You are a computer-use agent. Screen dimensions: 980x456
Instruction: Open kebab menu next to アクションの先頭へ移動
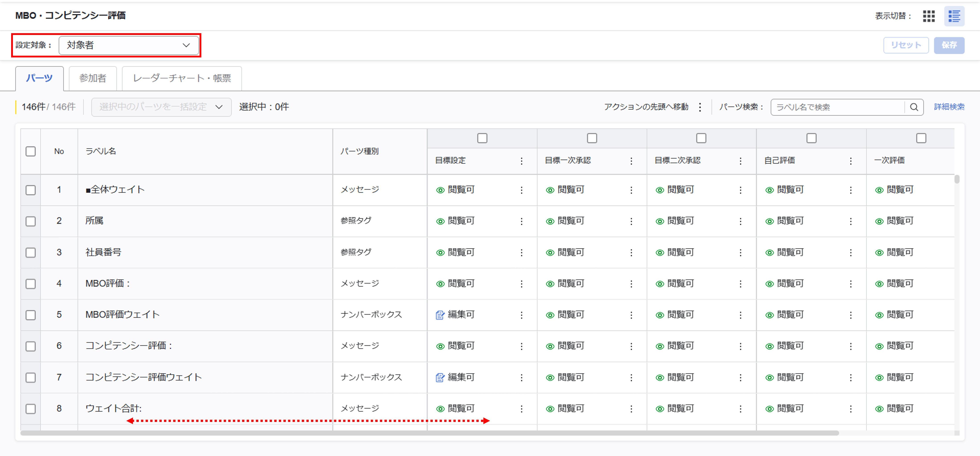point(700,107)
